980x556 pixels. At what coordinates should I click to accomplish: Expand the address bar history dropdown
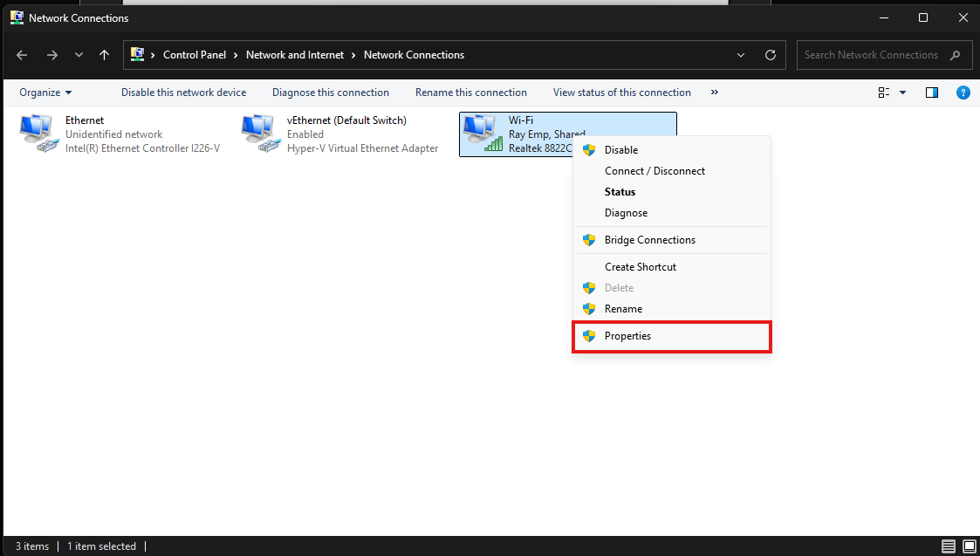point(741,55)
